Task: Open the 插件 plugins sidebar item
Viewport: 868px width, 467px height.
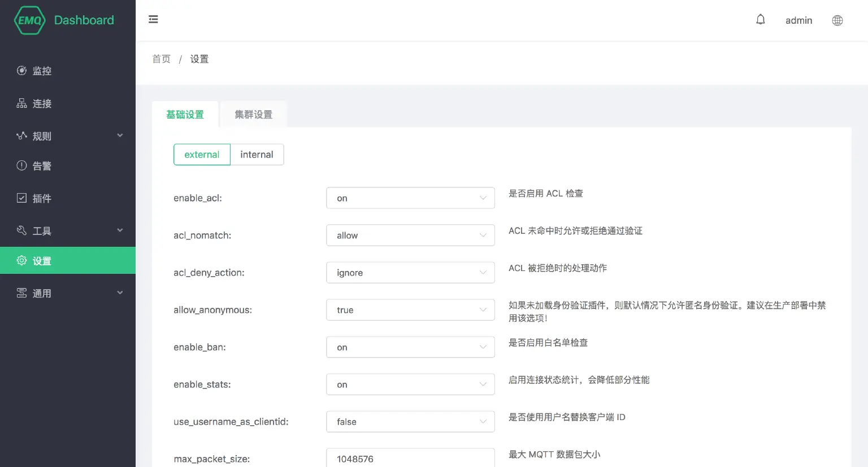Action: [42, 198]
